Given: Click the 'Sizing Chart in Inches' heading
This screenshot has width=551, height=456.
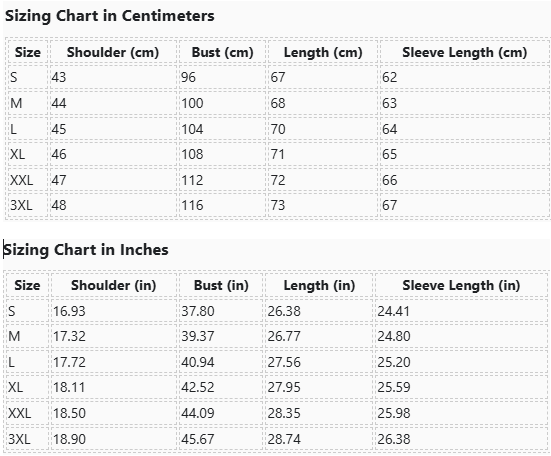Looking at the screenshot, I should click(x=86, y=250).
